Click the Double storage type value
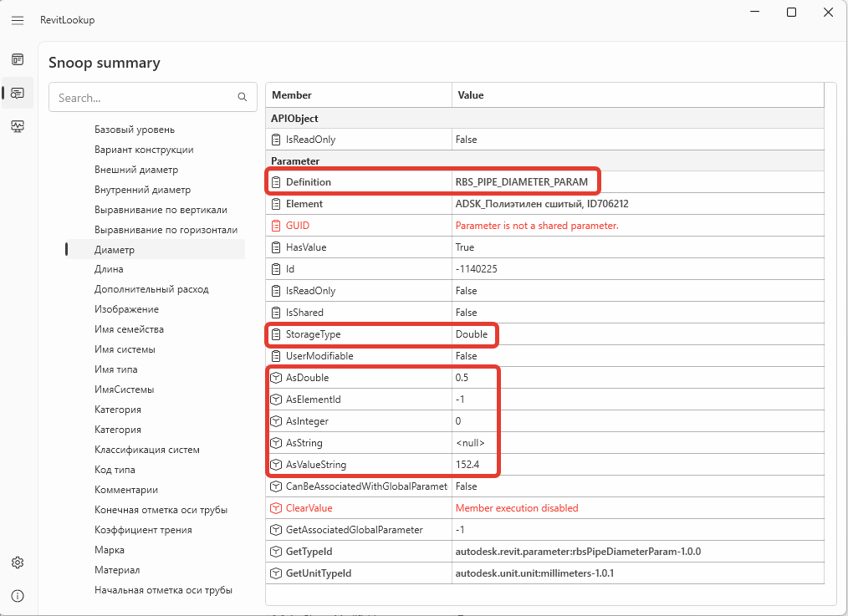This screenshot has height=616, width=848. pyautogui.click(x=472, y=334)
